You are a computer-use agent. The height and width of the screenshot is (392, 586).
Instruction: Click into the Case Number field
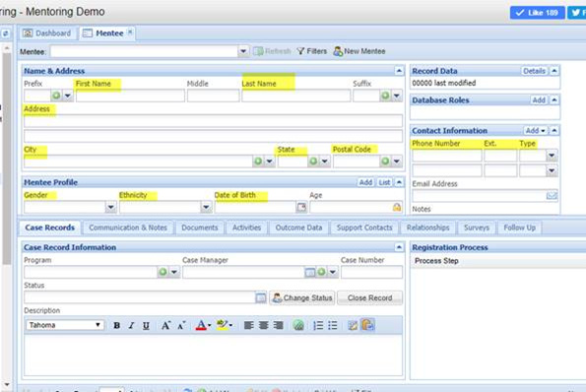[371, 272]
